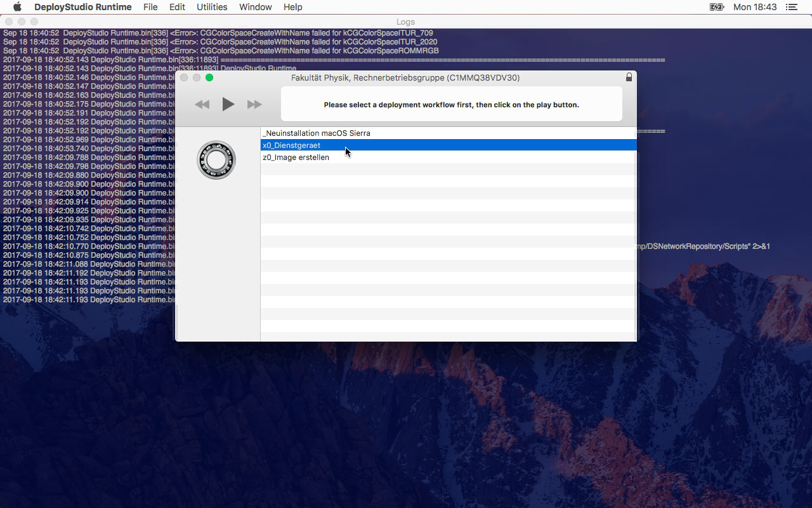The width and height of the screenshot is (812, 508).
Task: Click the lock icon in the title bar
Action: coord(629,77)
